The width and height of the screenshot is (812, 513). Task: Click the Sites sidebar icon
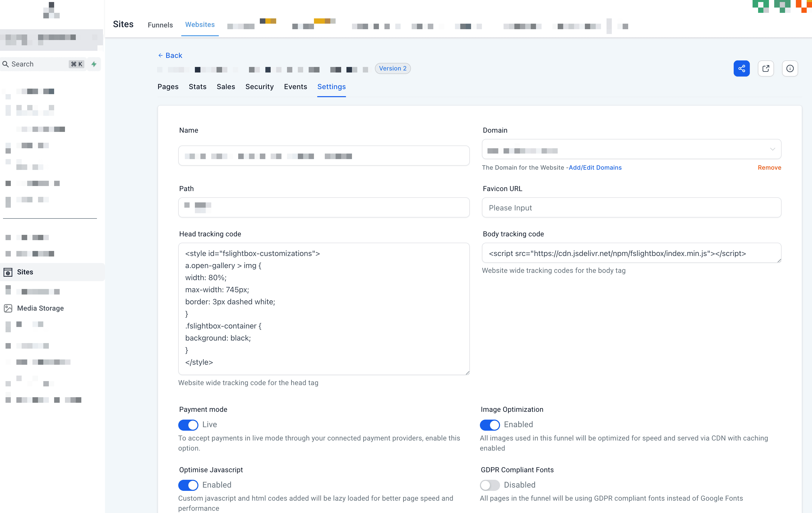coord(8,272)
